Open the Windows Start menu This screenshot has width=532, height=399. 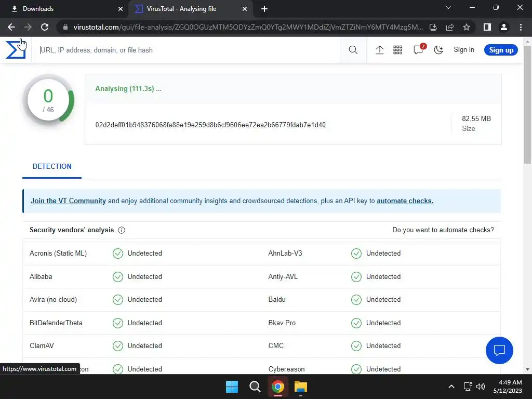point(232,387)
